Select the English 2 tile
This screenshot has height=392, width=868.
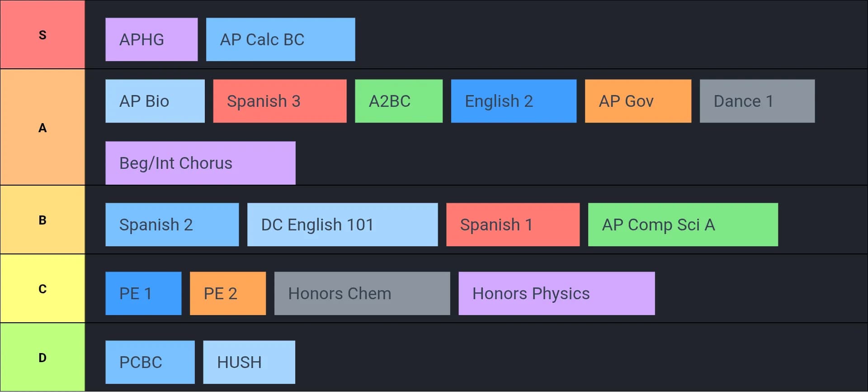click(514, 101)
